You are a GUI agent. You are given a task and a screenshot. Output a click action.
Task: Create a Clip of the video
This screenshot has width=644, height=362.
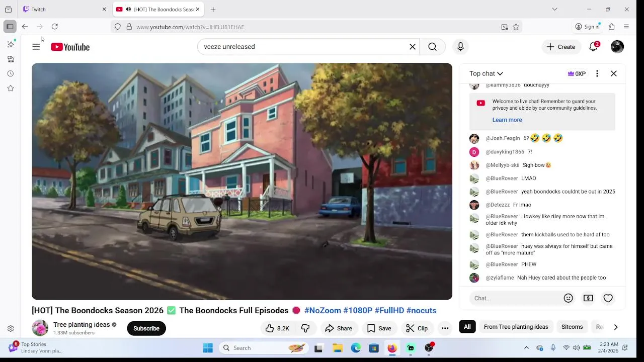pos(417,328)
